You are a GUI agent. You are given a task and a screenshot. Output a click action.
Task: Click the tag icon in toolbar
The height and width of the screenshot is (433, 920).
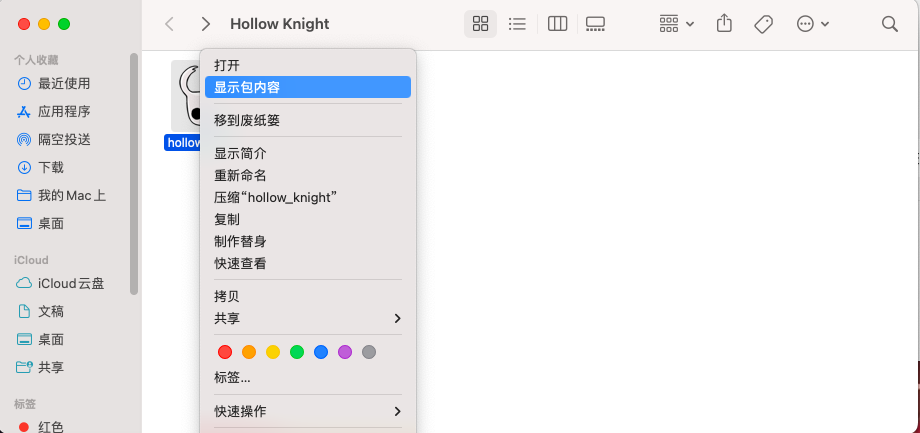click(763, 24)
